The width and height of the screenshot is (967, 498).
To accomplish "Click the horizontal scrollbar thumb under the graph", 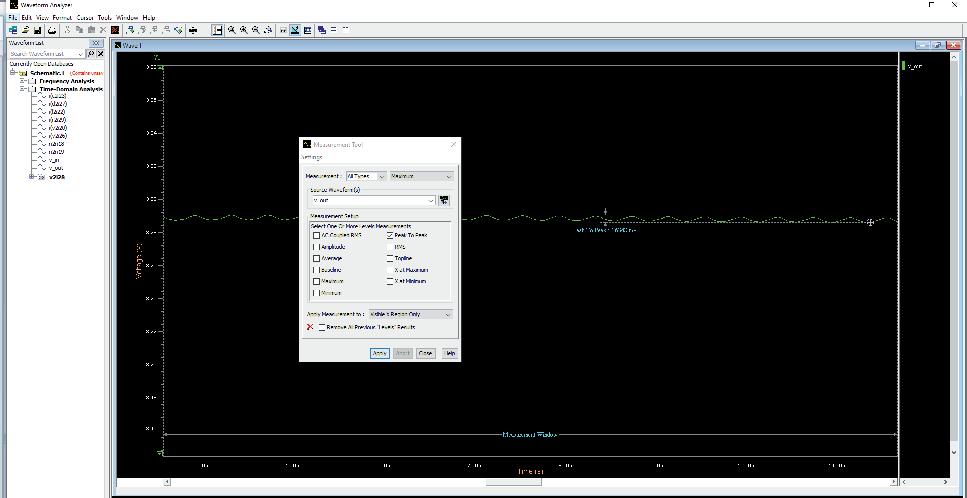I will tap(514, 482).
